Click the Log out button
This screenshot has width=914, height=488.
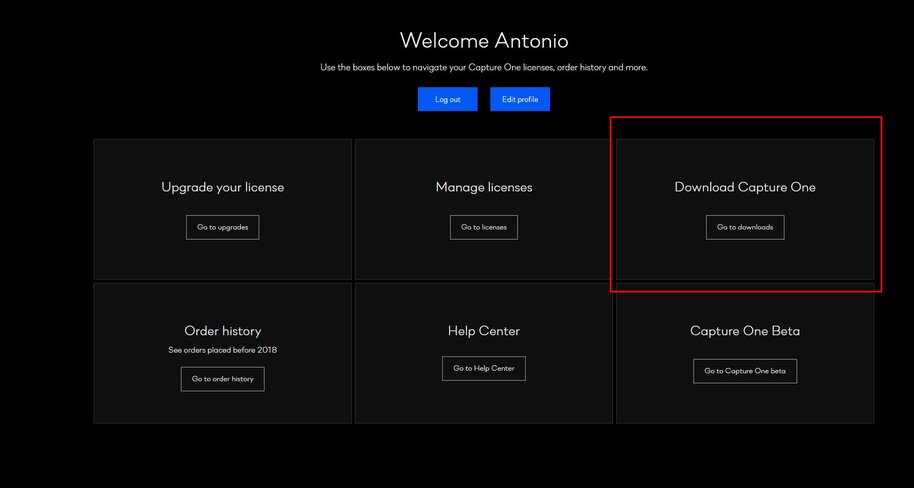pos(448,99)
